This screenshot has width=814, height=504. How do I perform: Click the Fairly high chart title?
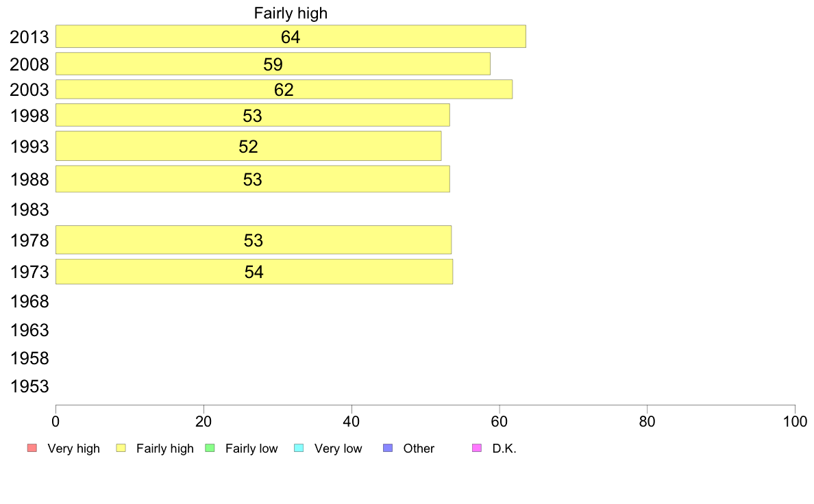click(291, 13)
